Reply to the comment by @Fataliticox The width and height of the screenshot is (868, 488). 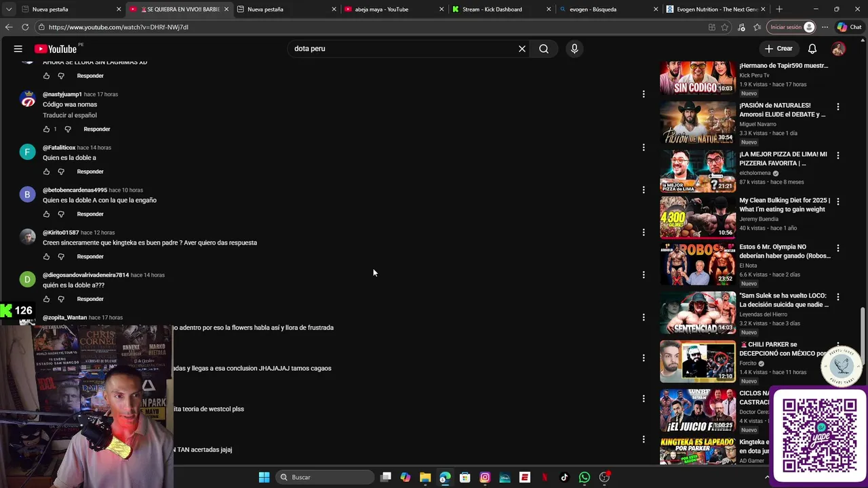(90, 171)
